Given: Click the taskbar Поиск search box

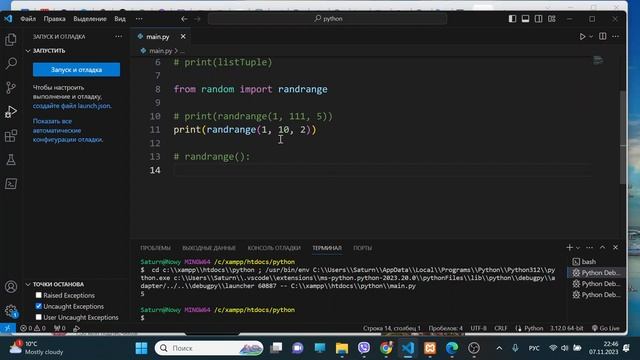Looking at the screenshot, I should coord(209,348).
